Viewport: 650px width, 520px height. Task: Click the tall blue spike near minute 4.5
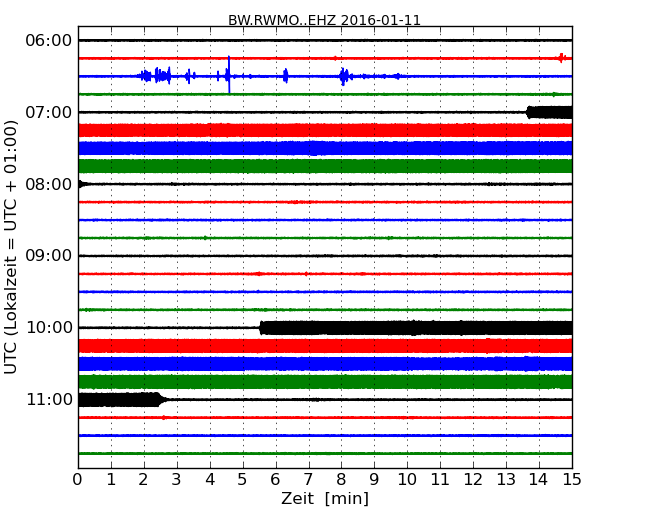229,75
